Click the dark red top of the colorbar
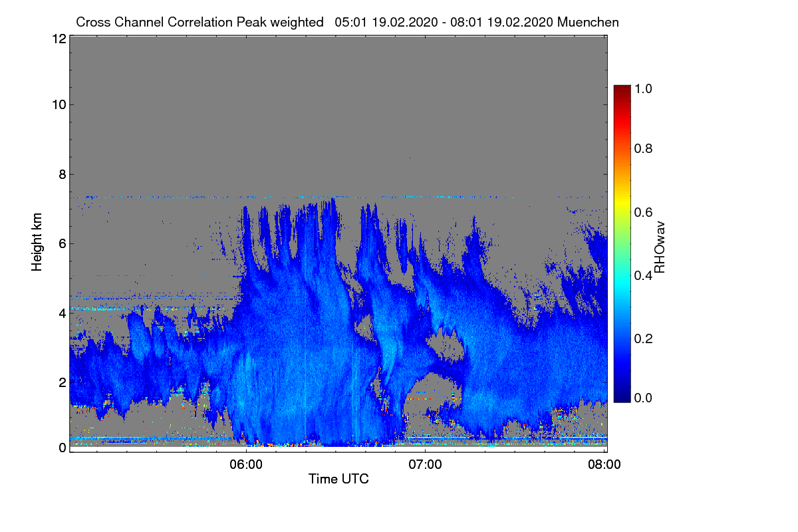Screen dimensions: 798x532 tap(622, 90)
